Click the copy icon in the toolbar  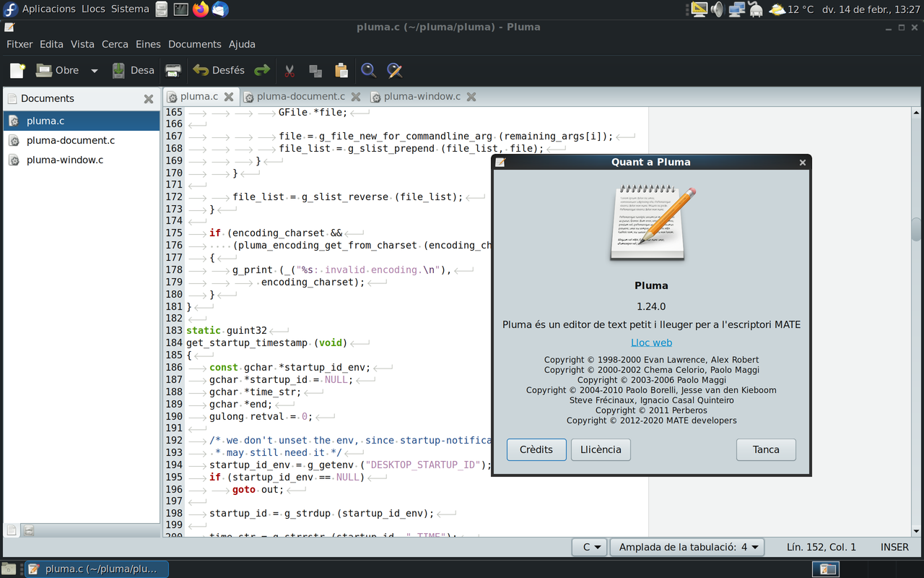tap(315, 70)
